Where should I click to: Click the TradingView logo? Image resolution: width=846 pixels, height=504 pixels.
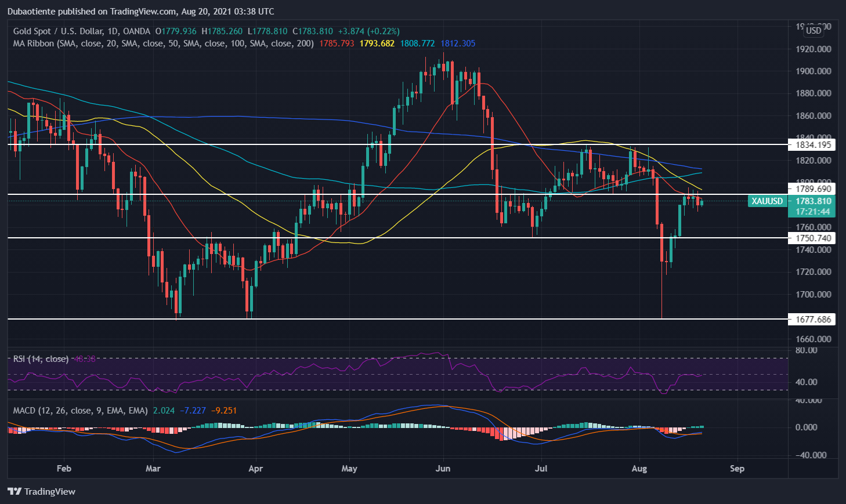tap(41, 491)
